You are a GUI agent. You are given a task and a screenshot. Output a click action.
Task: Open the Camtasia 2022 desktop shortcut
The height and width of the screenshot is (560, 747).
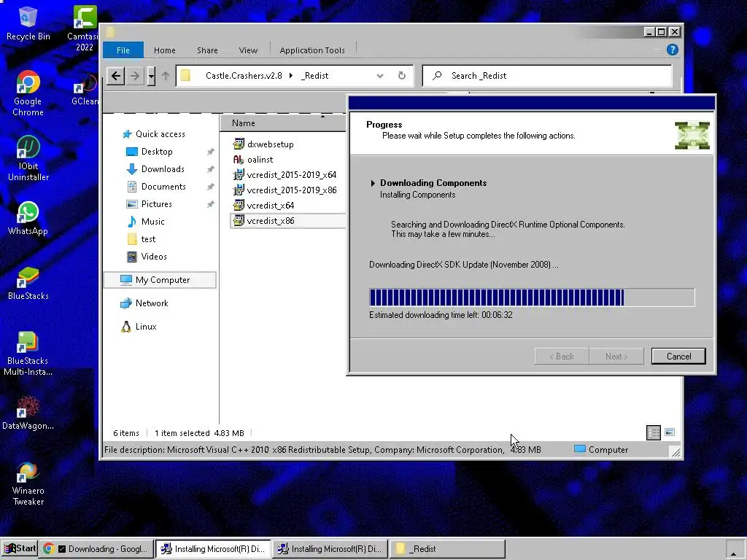[x=85, y=28]
